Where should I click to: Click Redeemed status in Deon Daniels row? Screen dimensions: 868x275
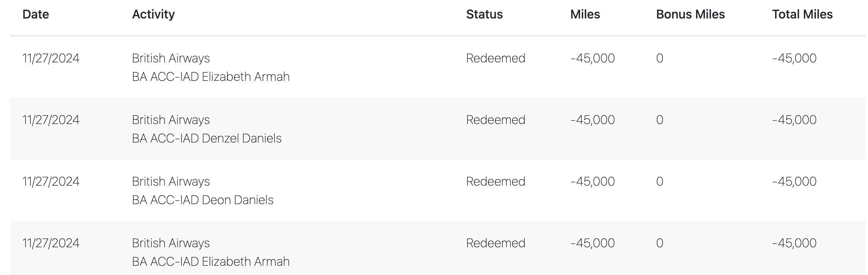pyautogui.click(x=496, y=181)
